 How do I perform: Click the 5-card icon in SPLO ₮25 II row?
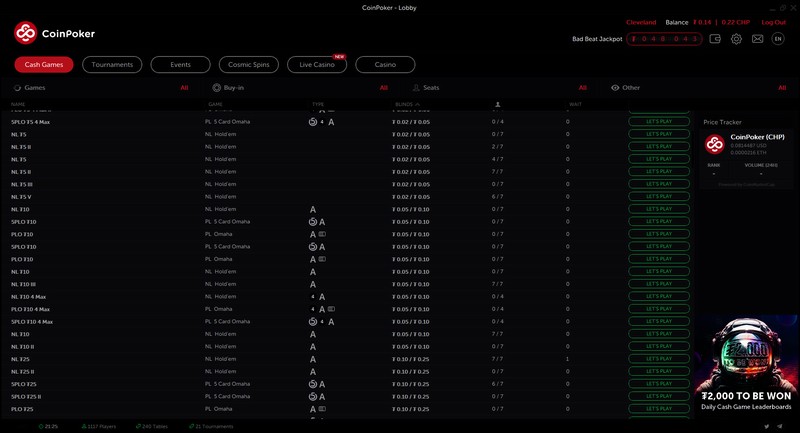(313, 397)
